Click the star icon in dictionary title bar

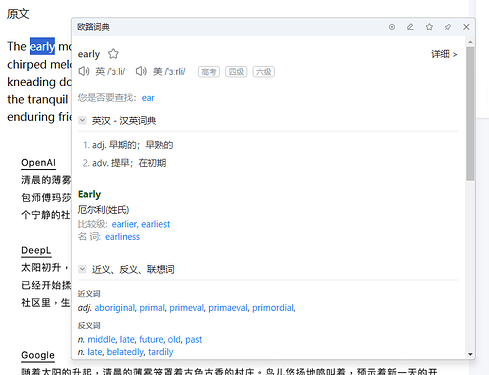(x=429, y=27)
